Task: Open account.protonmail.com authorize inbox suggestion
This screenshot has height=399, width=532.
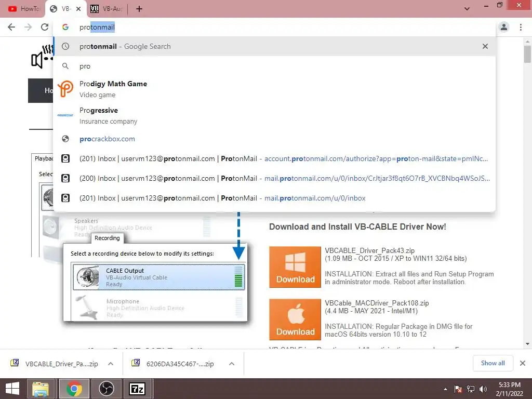Action: click(274, 158)
